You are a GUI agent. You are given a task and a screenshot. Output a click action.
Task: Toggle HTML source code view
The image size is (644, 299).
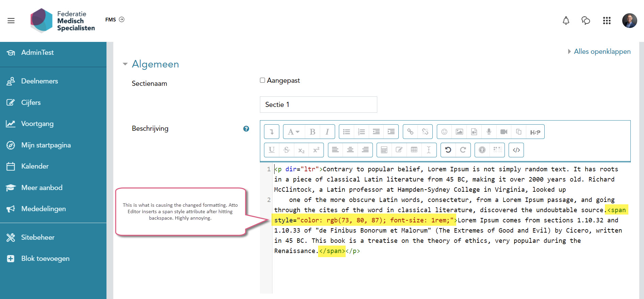tap(516, 150)
